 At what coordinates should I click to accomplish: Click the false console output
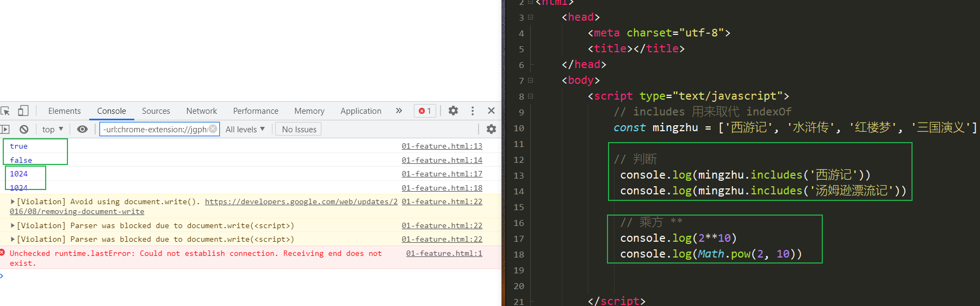[x=21, y=160]
